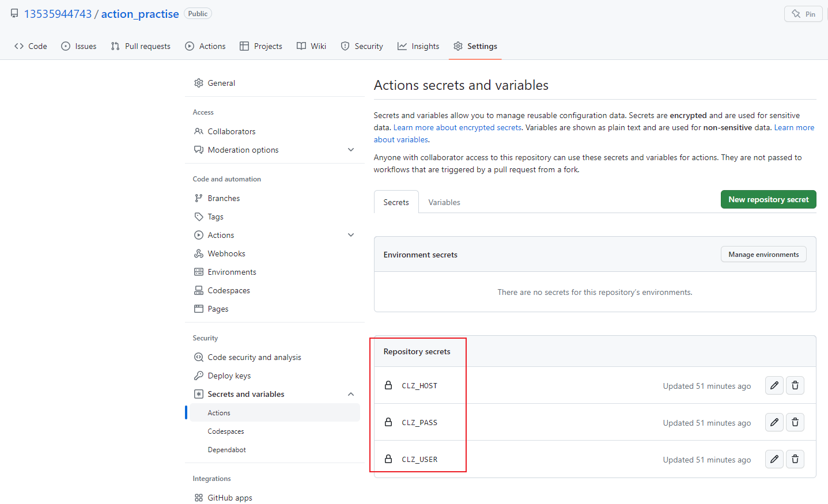
Task: Open the Pull requests tab
Action: (x=141, y=46)
